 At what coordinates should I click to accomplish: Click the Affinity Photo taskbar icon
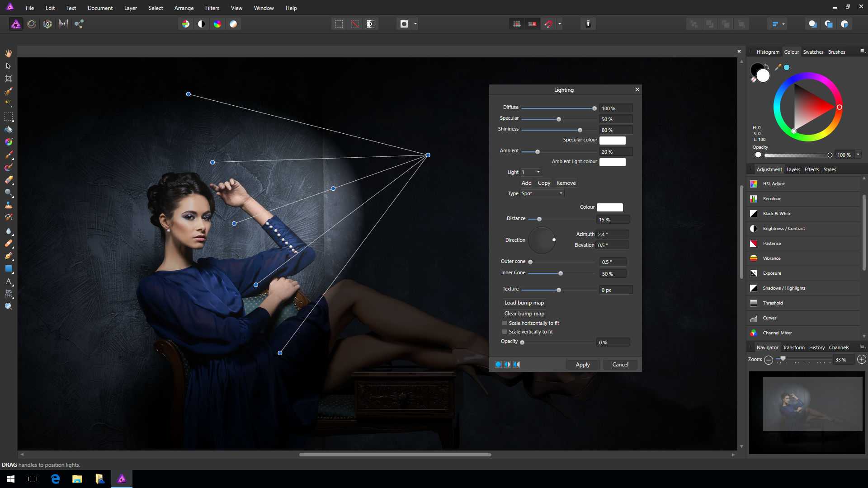pos(122,479)
